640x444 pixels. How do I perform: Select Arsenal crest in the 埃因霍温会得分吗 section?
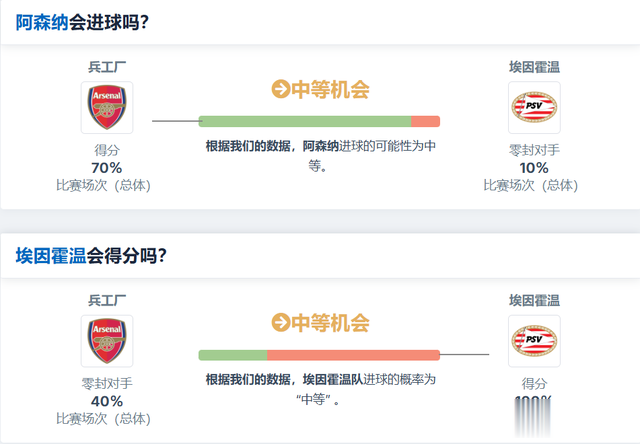(x=107, y=340)
